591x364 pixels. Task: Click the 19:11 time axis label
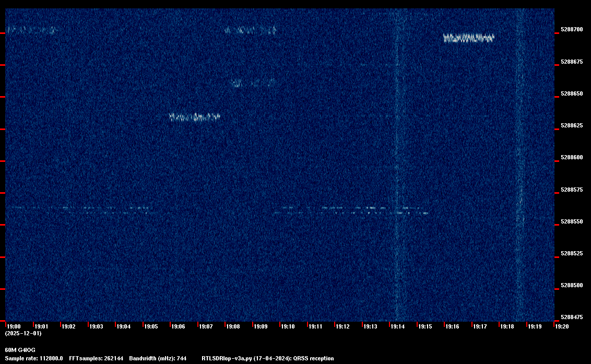[315, 326]
